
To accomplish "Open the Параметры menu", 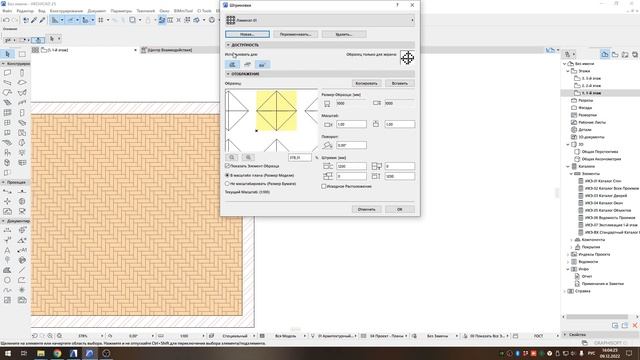I will point(121,11).
